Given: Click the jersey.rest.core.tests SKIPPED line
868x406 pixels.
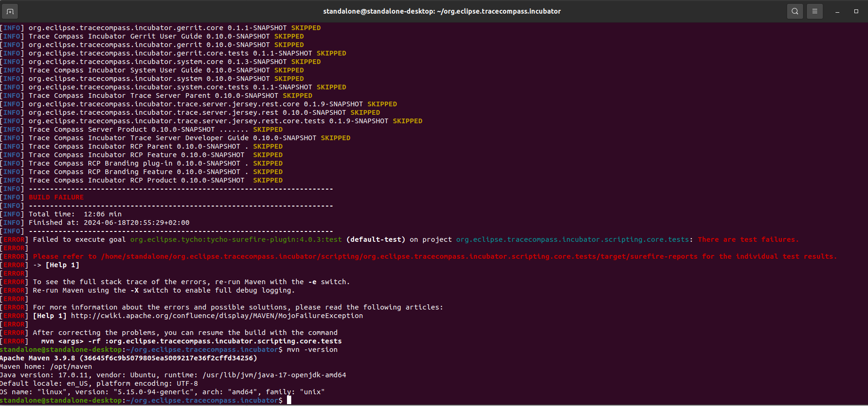Looking at the screenshot, I should click(x=211, y=121).
